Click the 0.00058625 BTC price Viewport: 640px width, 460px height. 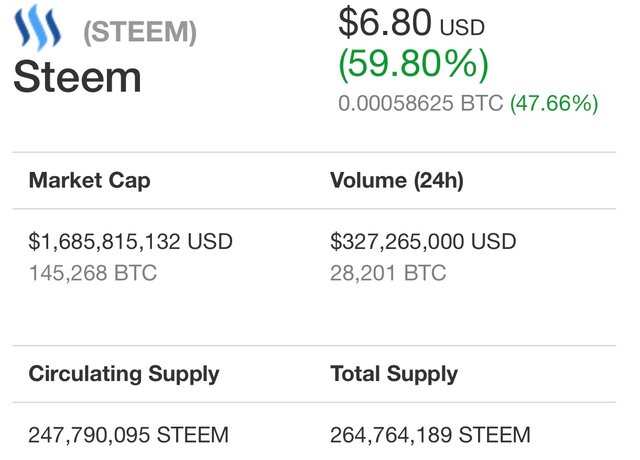420,103
